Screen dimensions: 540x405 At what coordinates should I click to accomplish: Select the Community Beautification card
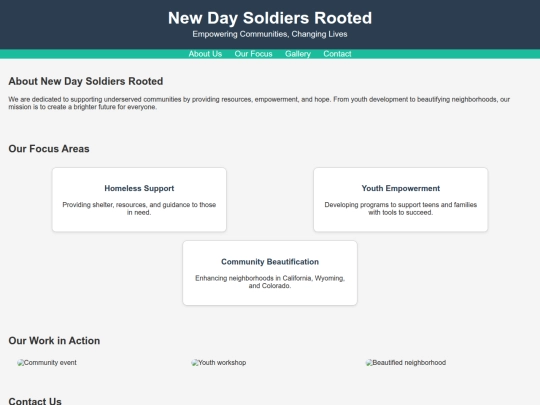point(270,273)
